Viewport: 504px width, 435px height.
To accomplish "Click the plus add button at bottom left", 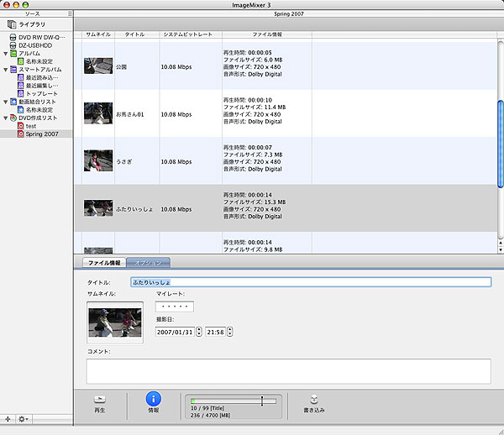I will [x=8, y=418].
